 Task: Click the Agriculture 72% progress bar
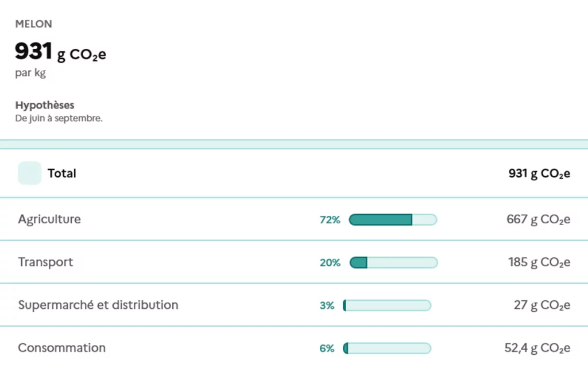click(393, 219)
